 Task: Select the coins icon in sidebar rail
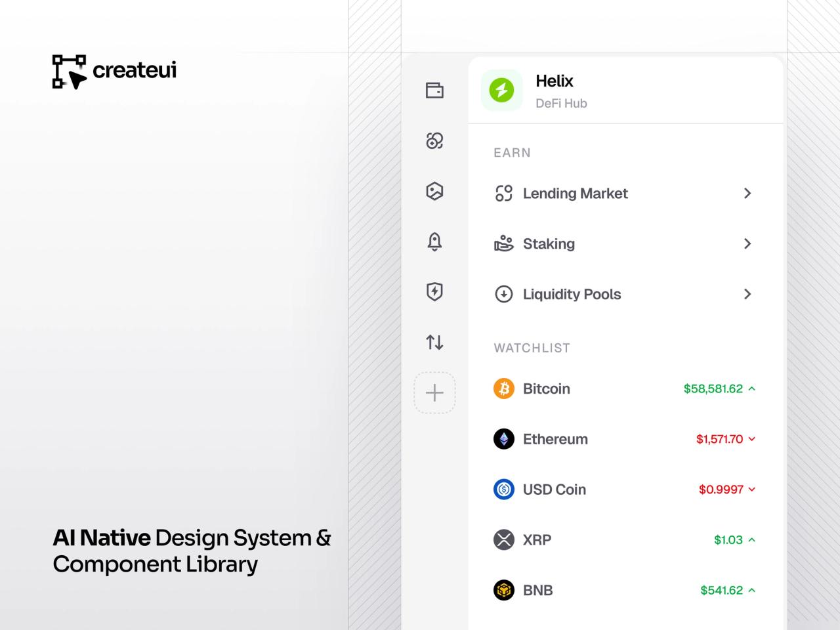(434, 140)
